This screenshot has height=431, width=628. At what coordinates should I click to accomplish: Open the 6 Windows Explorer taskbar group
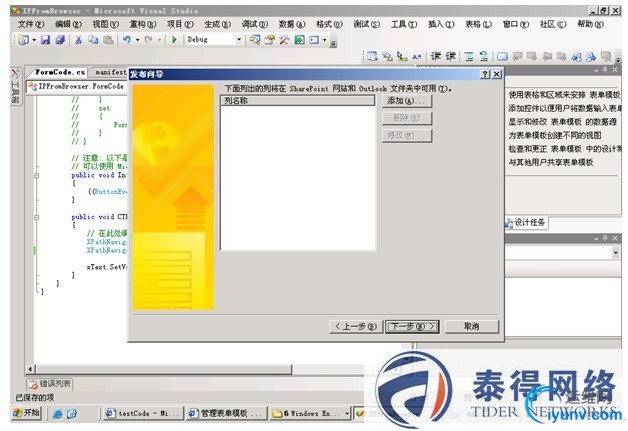pos(310,413)
